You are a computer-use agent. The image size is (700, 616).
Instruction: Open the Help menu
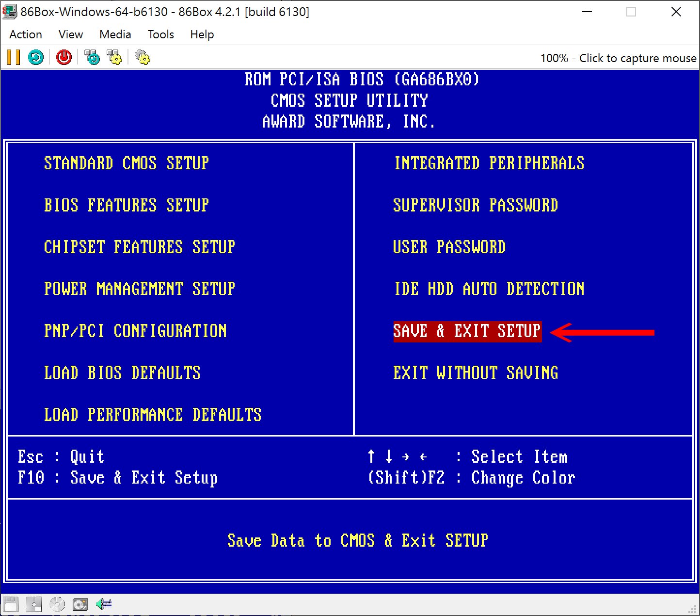click(x=202, y=34)
